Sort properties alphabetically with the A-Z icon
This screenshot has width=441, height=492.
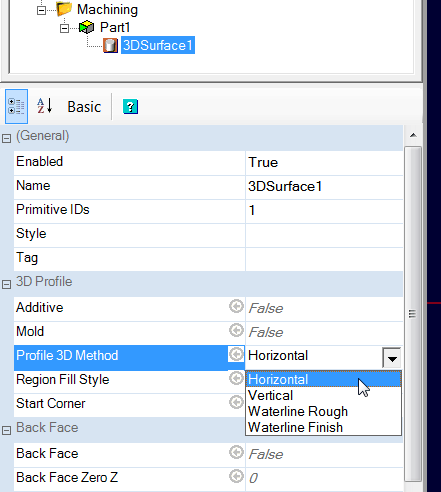click(x=44, y=106)
